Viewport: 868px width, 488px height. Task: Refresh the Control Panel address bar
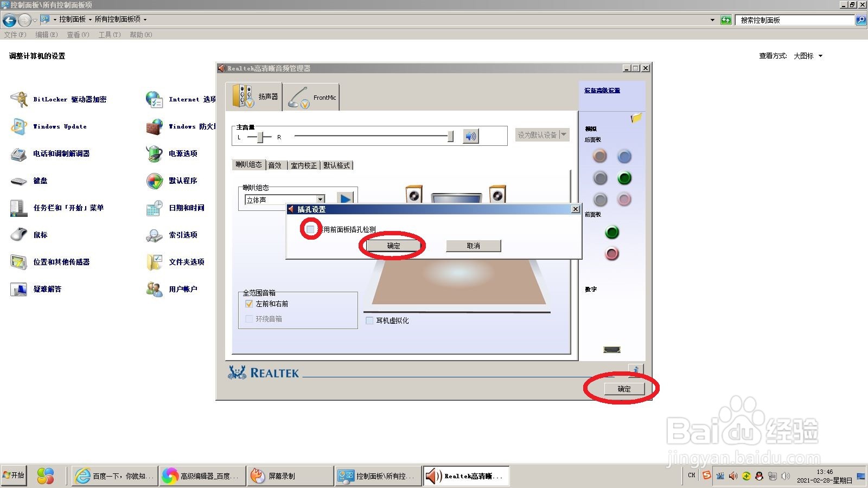coord(726,20)
